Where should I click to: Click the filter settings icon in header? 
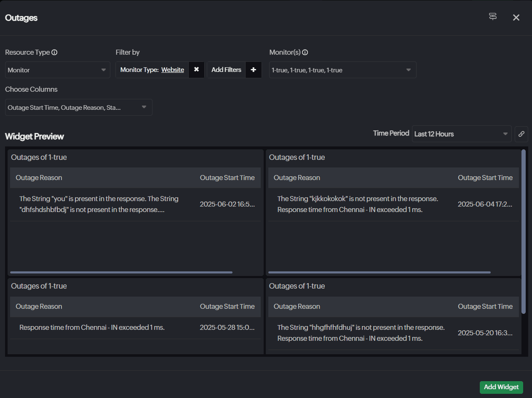point(492,17)
